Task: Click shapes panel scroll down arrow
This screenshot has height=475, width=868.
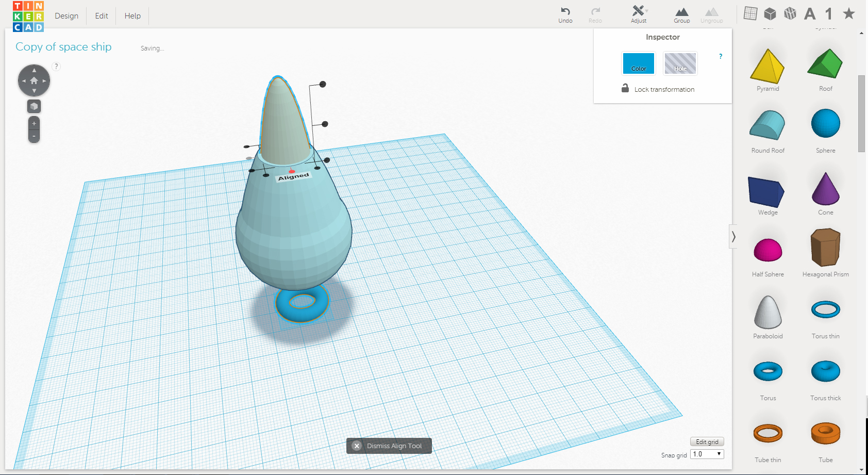Action: [x=862, y=470]
